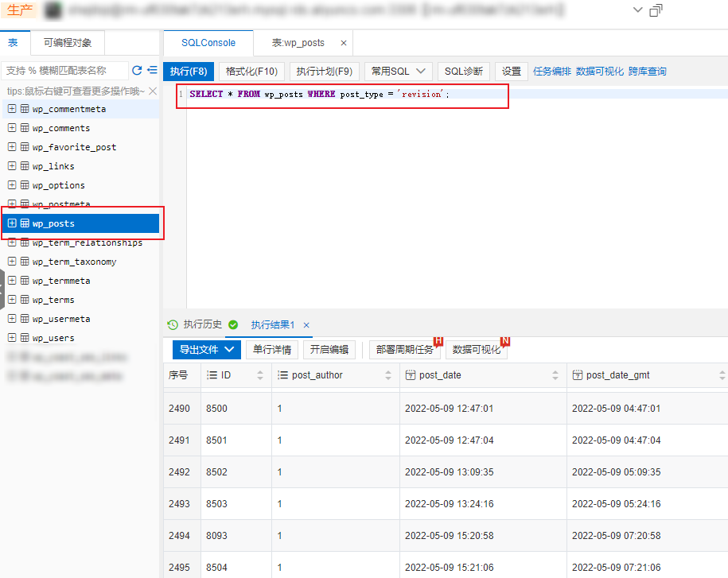Screen dimensions: 728x578
Task: Open the window restore icon at top right
Action: pos(656,10)
